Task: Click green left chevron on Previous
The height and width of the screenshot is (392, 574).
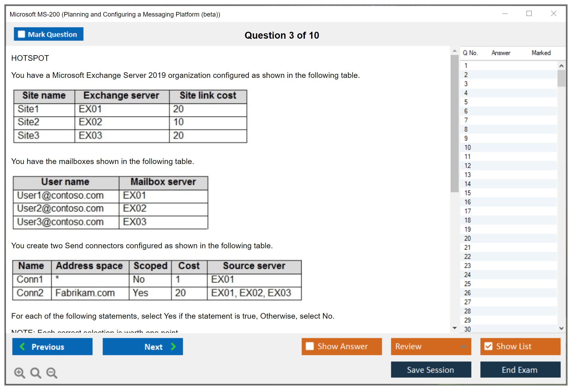Action: click(22, 346)
